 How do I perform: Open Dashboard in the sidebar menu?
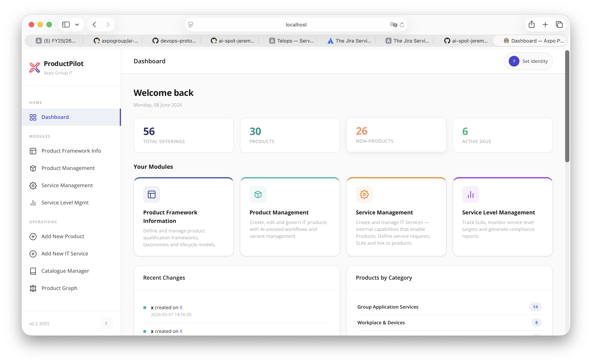(x=71, y=117)
